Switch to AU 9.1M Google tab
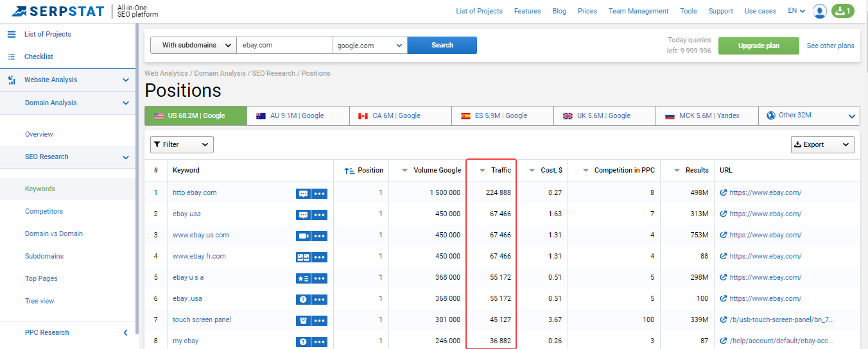Viewport: 868px width, 349px height. pyautogui.click(x=298, y=115)
